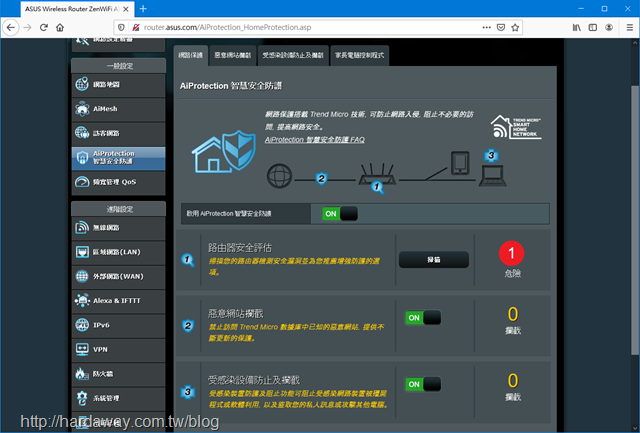Open the Firefox library icon
This screenshot has height=433, width=640.
pyautogui.click(x=577, y=27)
